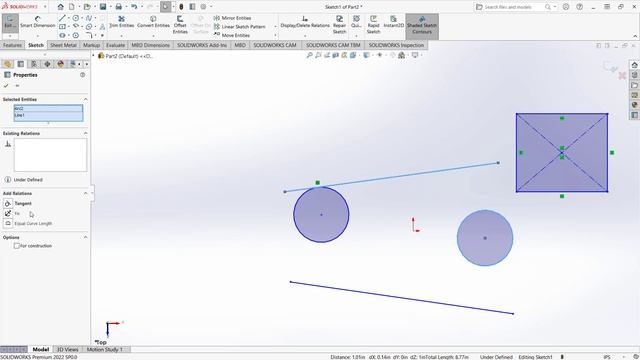Image resolution: width=640 pixels, height=360 pixels.
Task: Open the SOLIDWORKS Inspection tab
Action: (x=396, y=45)
